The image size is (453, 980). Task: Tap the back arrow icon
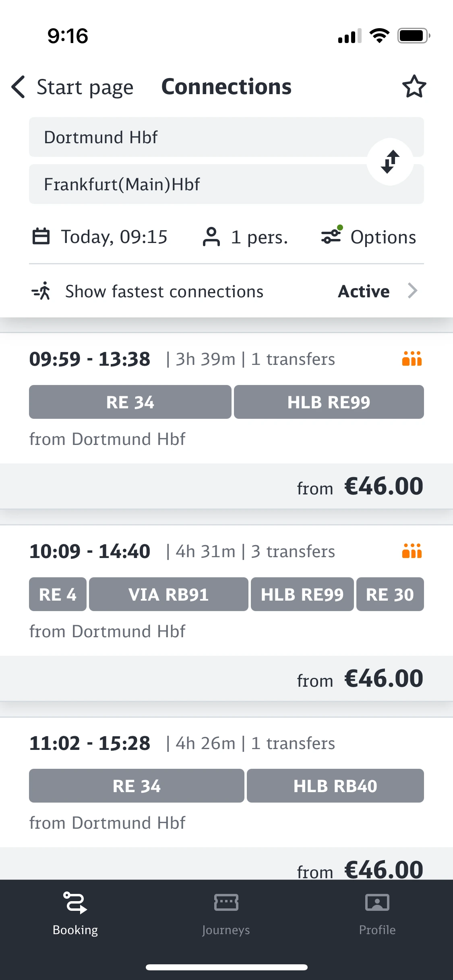click(x=19, y=86)
